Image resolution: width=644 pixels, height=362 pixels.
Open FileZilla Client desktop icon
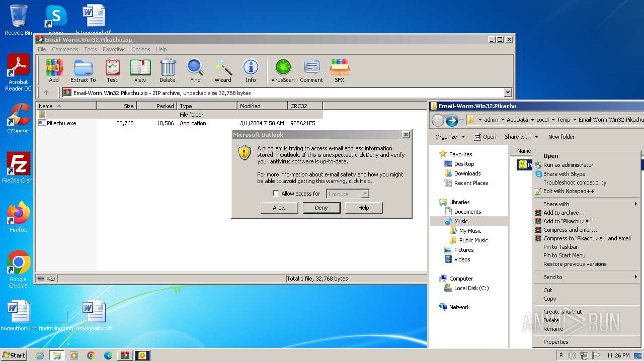click(x=18, y=167)
